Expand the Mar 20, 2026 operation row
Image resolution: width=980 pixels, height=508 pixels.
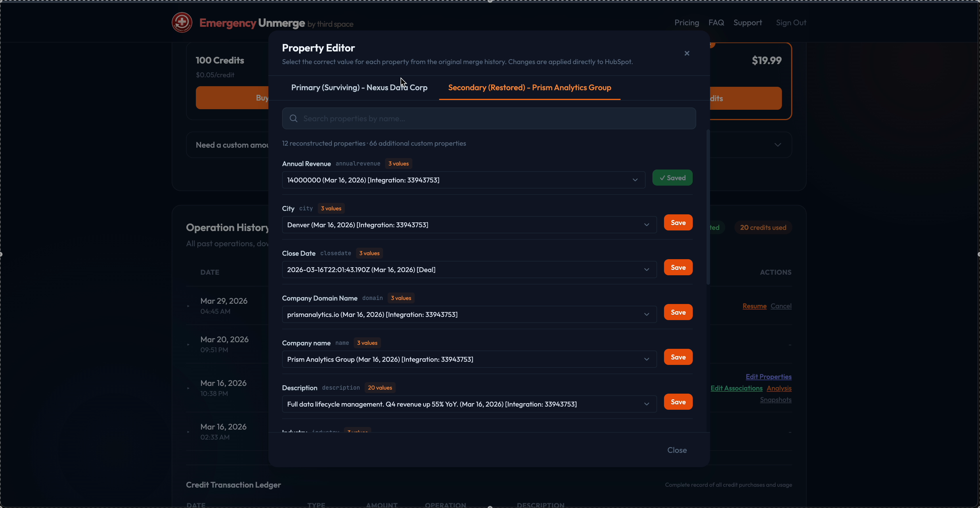tap(188, 345)
